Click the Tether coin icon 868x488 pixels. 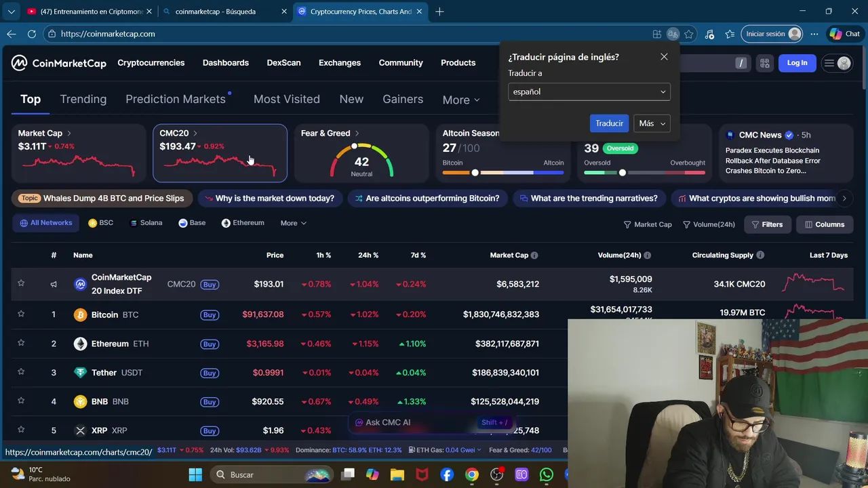(x=80, y=373)
